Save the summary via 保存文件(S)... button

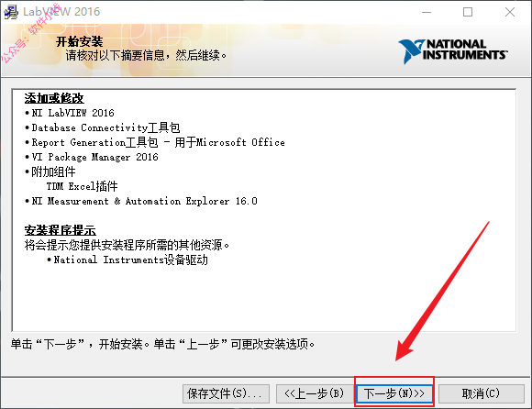point(226,393)
